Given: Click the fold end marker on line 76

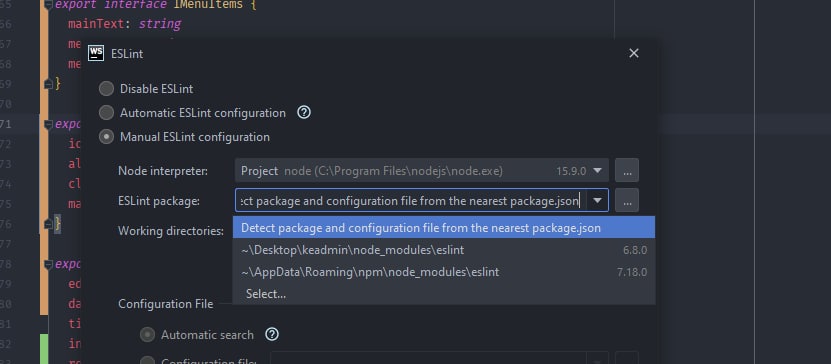Looking at the screenshot, I should click(48, 225).
